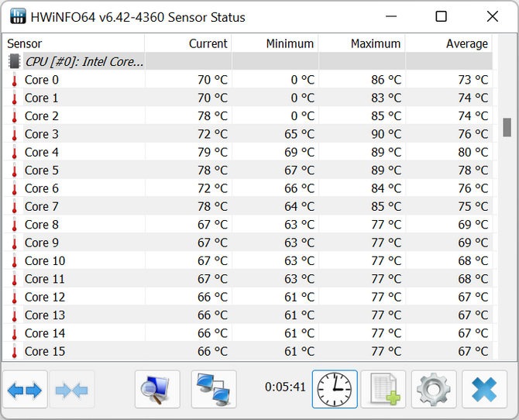Close the window via title bar X
The width and height of the screenshot is (519, 420).
493,16
